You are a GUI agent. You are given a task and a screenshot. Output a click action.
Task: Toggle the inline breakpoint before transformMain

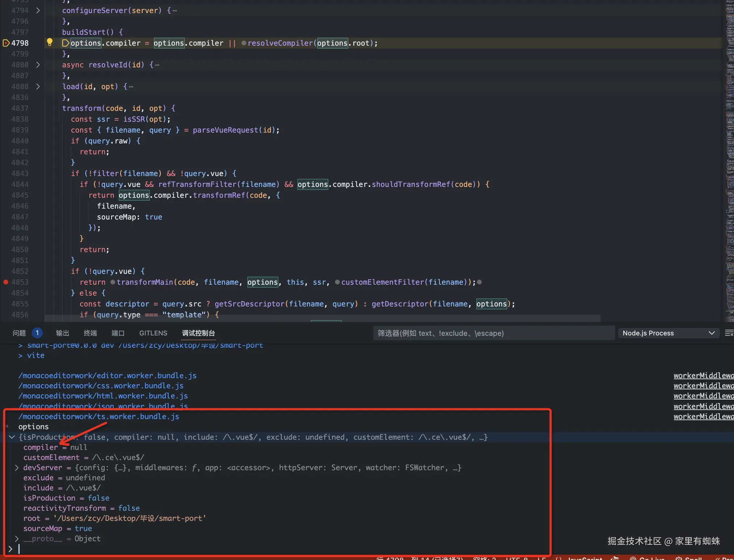[x=113, y=282]
